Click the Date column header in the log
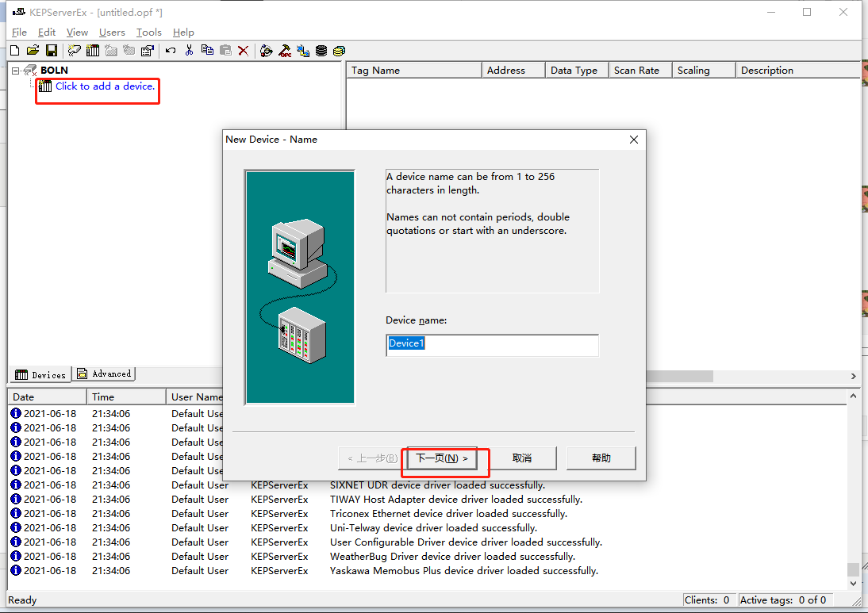This screenshot has height=613, width=868. point(47,397)
